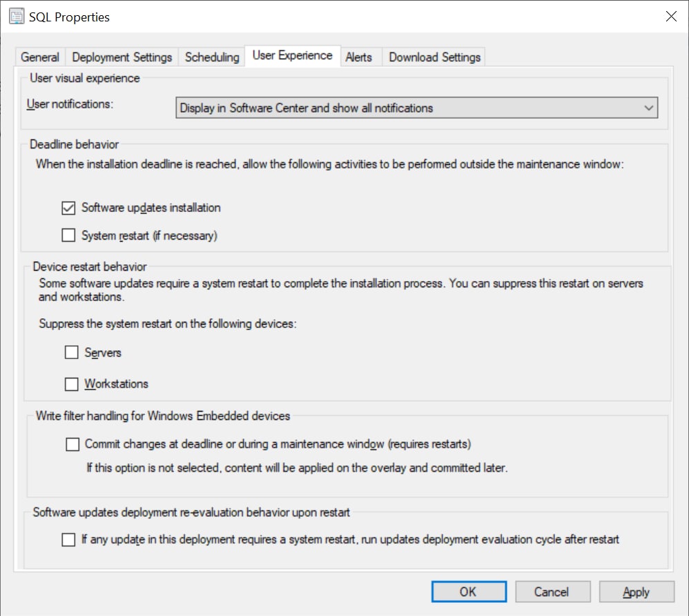Select the User Experience tab
This screenshot has height=616, width=689.
(x=292, y=56)
